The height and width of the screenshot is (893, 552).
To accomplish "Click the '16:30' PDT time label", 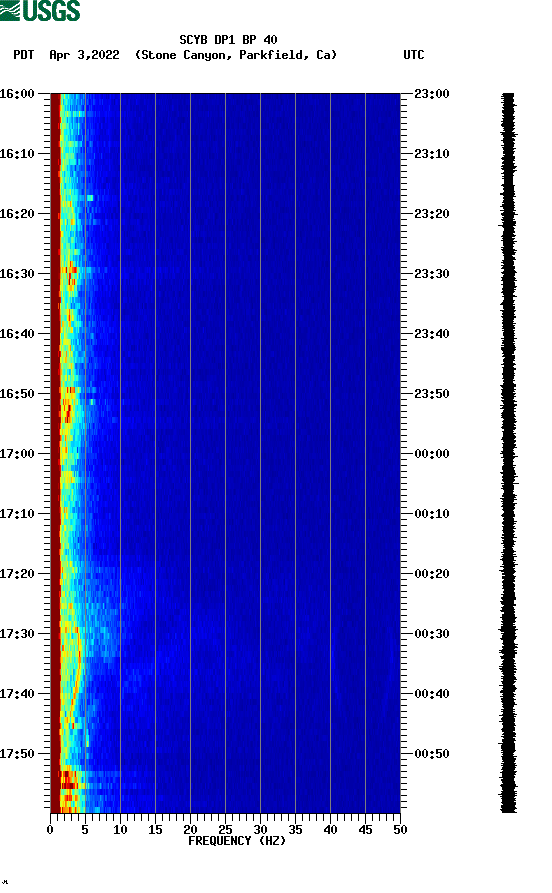I will 17,273.
